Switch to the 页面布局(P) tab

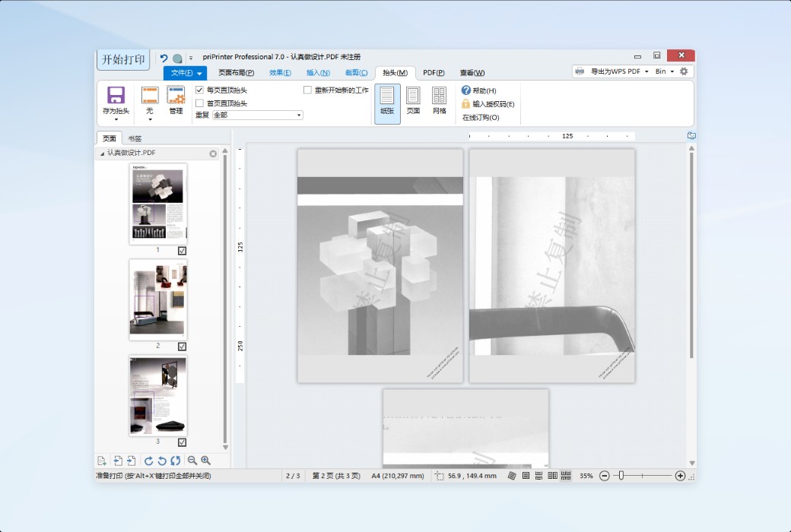pyautogui.click(x=236, y=73)
